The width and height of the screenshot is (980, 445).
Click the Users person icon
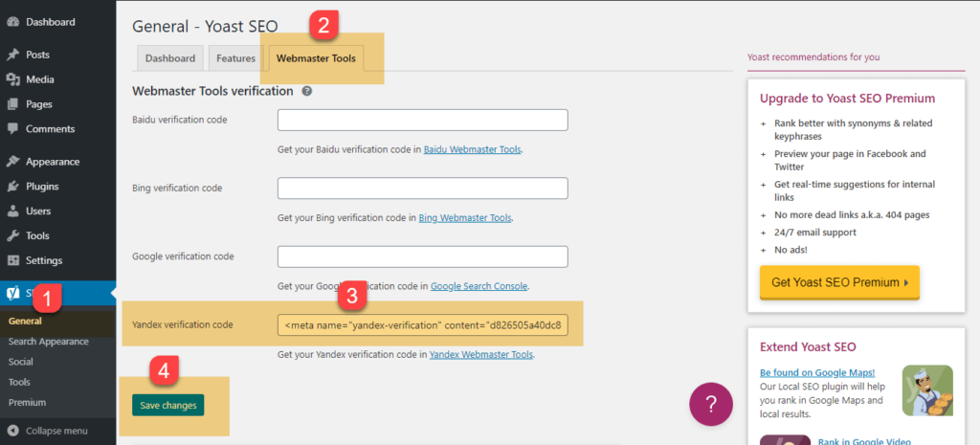tap(12, 211)
